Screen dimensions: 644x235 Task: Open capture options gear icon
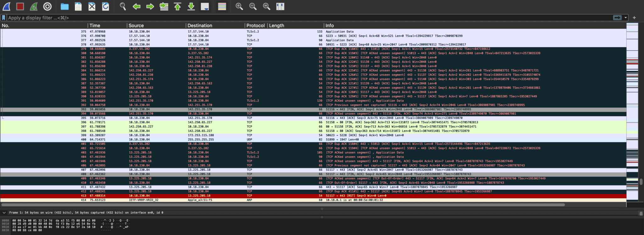pyautogui.click(x=47, y=6)
